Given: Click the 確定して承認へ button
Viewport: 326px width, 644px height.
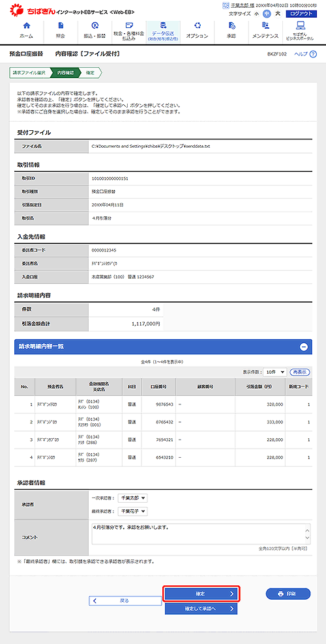Looking at the screenshot, I should [201, 609].
